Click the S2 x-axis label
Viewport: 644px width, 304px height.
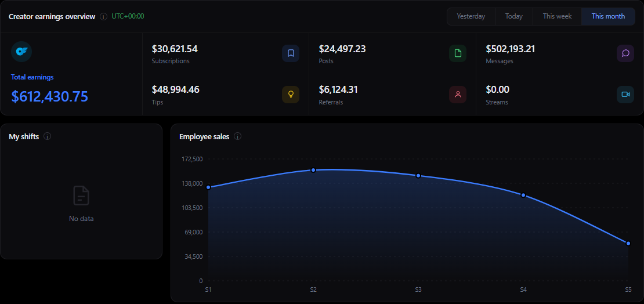pos(313,289)
